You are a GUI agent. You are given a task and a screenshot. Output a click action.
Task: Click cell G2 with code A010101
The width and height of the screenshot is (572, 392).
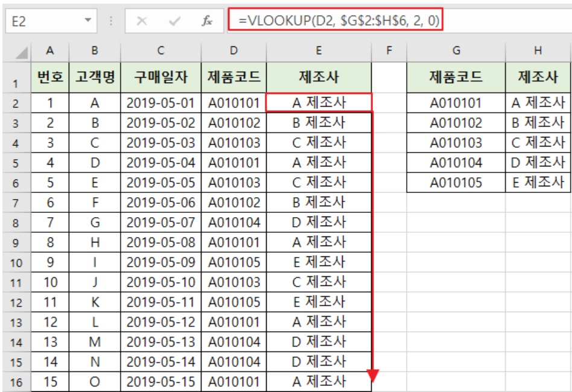(x=456, y=103)
